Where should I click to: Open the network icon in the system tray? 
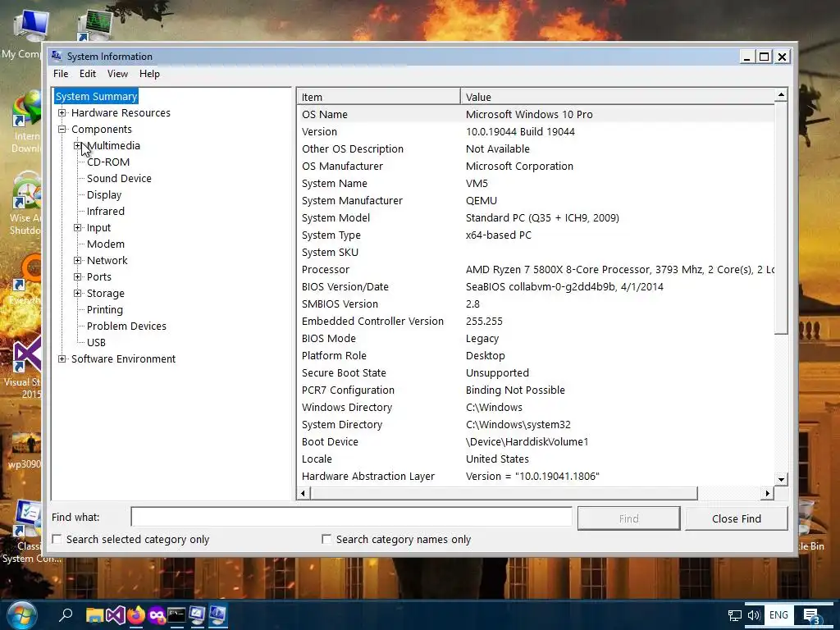(x=734, y=615)
